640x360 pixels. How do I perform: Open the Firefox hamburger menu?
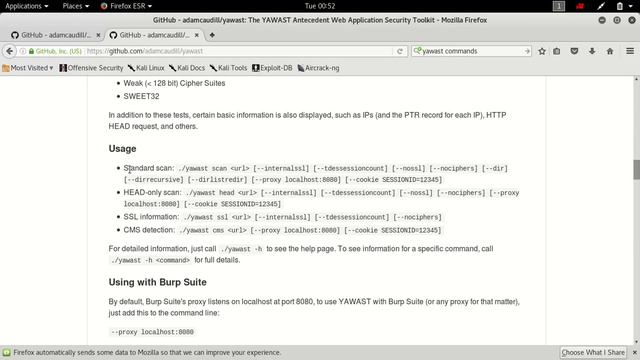630,51
